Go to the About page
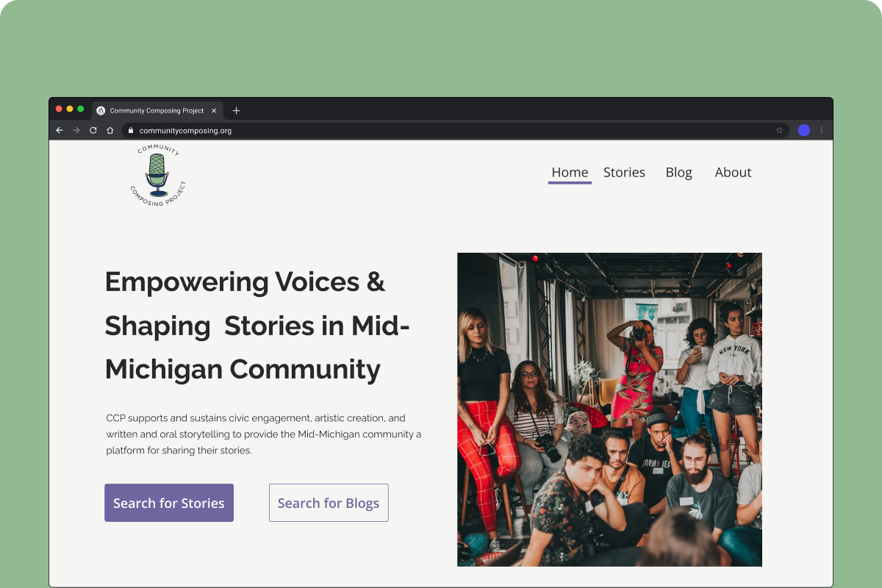Viewport: 882px width, 588px height. (x=733, y=172)
